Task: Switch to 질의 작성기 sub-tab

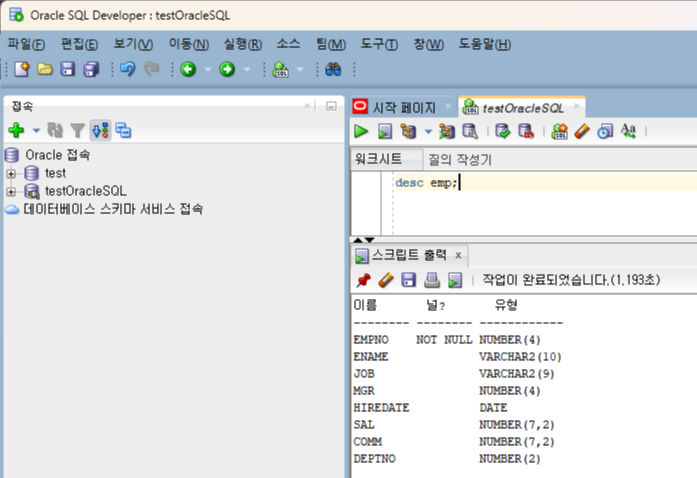Action: pyautogui.click(x=460, y=160)
